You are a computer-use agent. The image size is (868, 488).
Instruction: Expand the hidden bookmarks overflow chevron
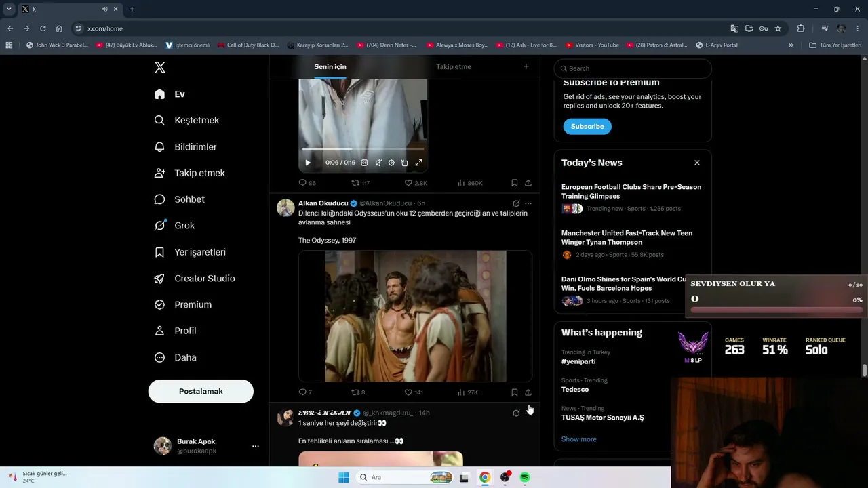791,45
